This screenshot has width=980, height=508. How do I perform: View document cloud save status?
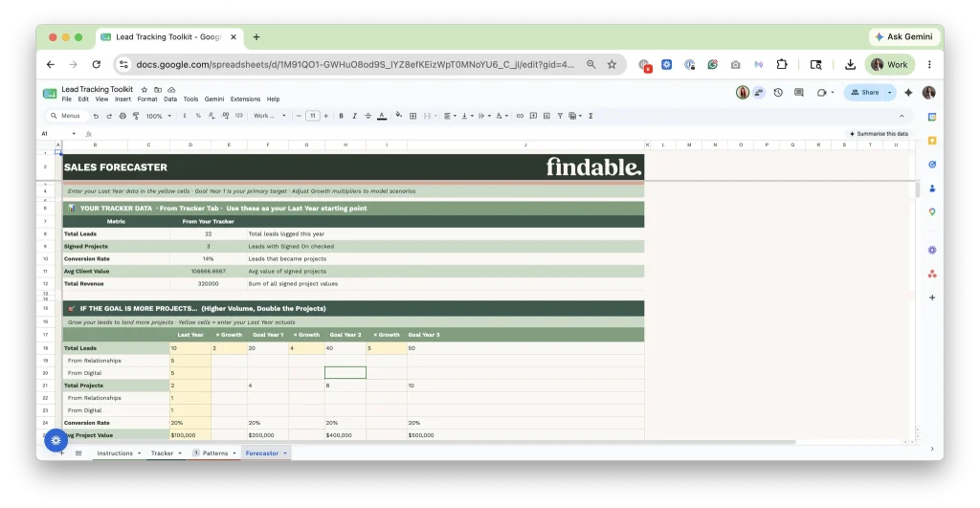[x=171, y=89]
